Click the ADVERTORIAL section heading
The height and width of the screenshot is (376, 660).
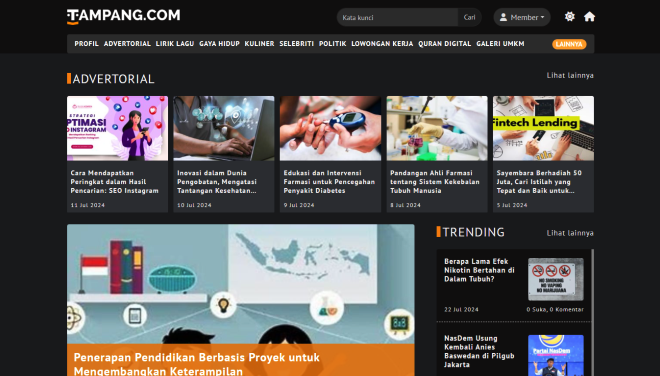click(113, 79)
